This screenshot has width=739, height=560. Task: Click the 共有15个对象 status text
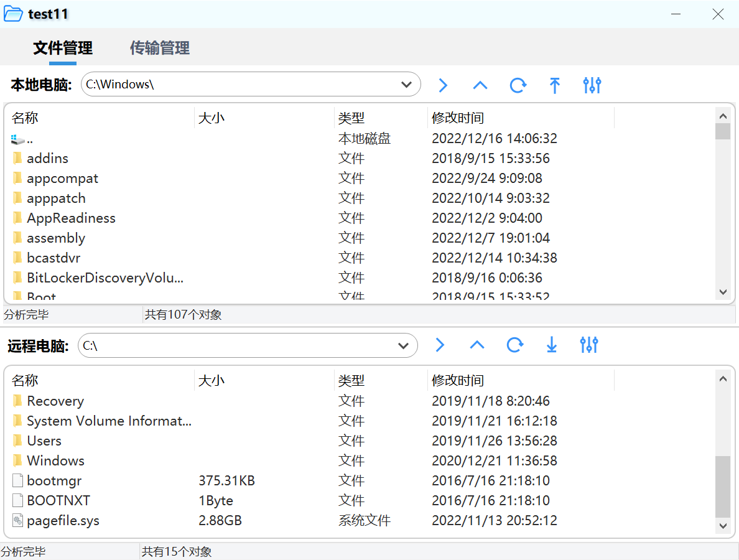(x=177, y=551)
